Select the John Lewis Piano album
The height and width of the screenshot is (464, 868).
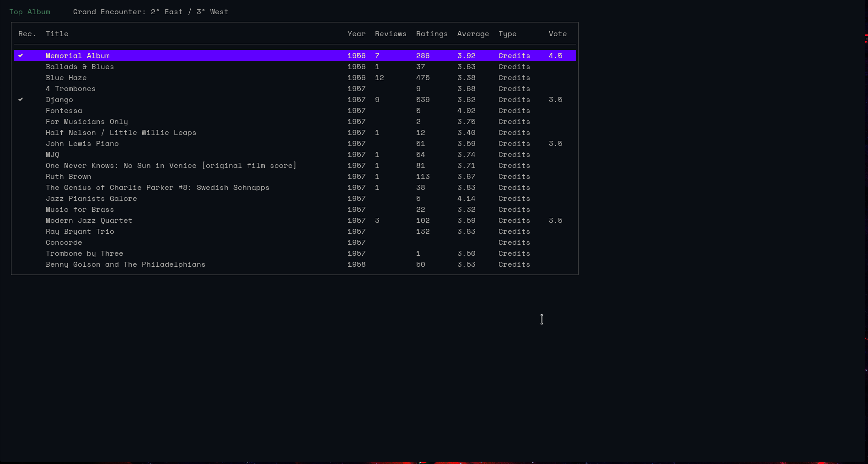point(82,144)
